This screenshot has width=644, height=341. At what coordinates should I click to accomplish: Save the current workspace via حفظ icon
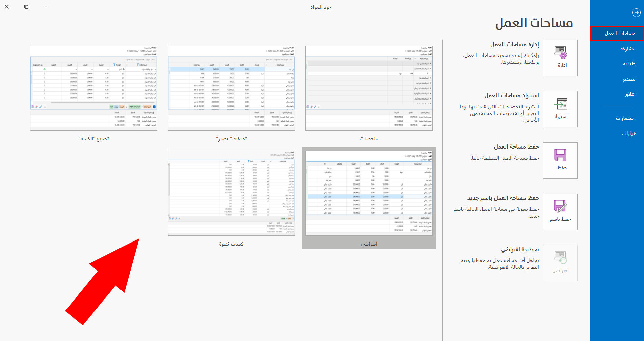[x=560, y=160]
